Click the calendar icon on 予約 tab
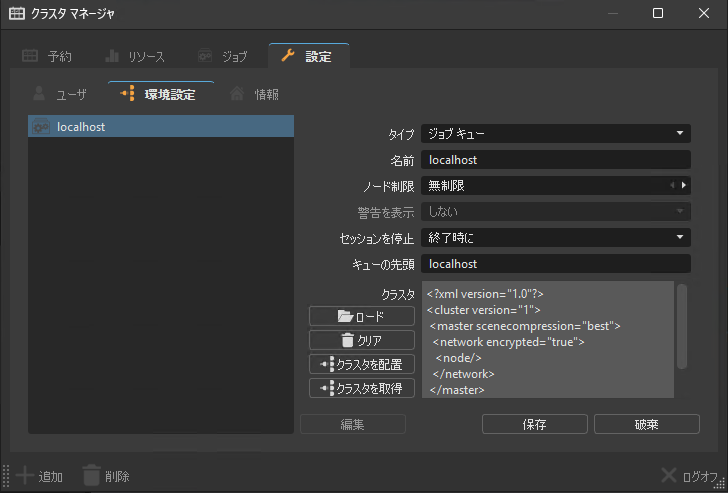 coord(30,56)
